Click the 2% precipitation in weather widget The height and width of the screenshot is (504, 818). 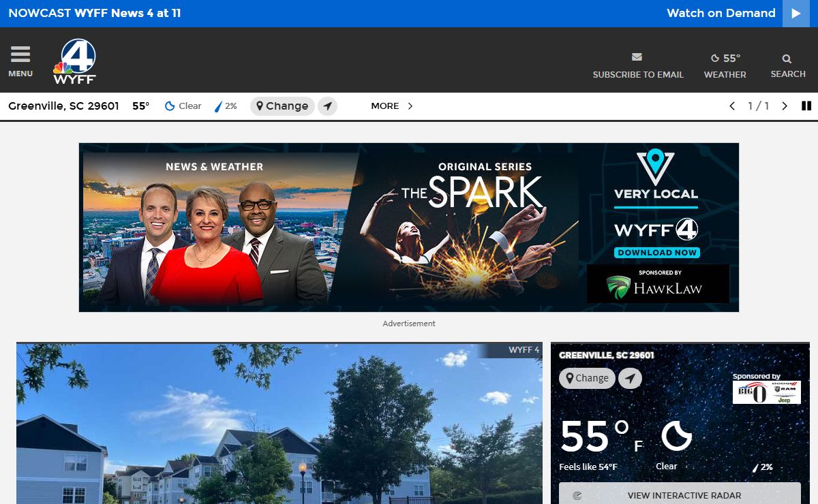pos(762,467)
